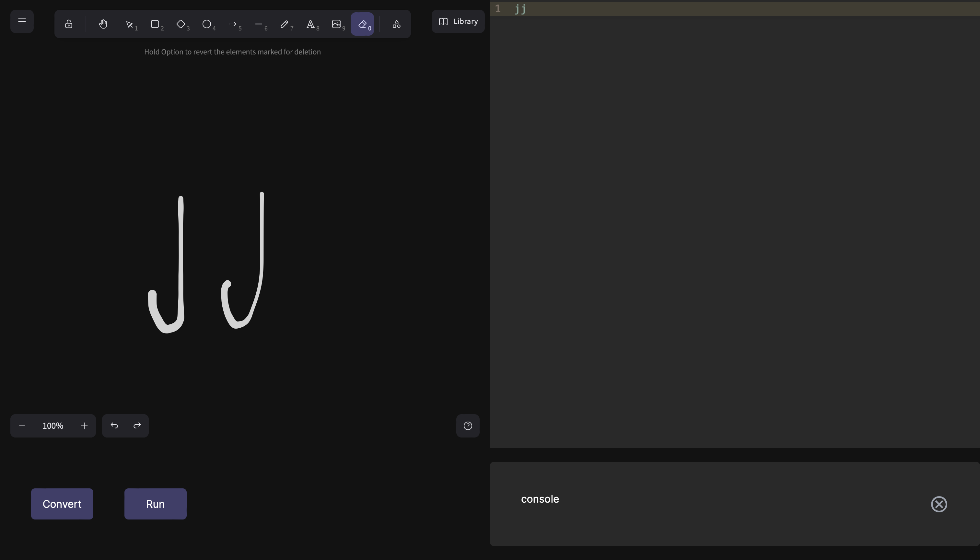The height and width of the screenshot is (560, 980).
Task: Open the Library panel
Action: coord(458,21)
